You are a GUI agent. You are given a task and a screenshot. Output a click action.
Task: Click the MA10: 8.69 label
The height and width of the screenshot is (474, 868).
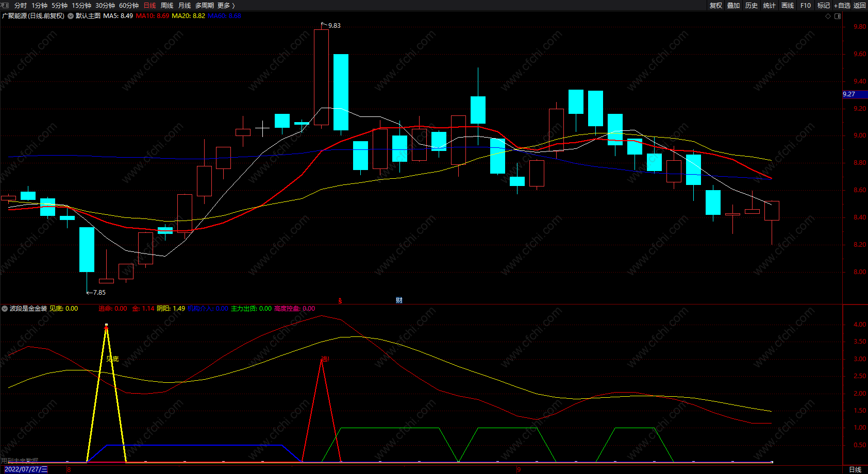pos(153,16)
